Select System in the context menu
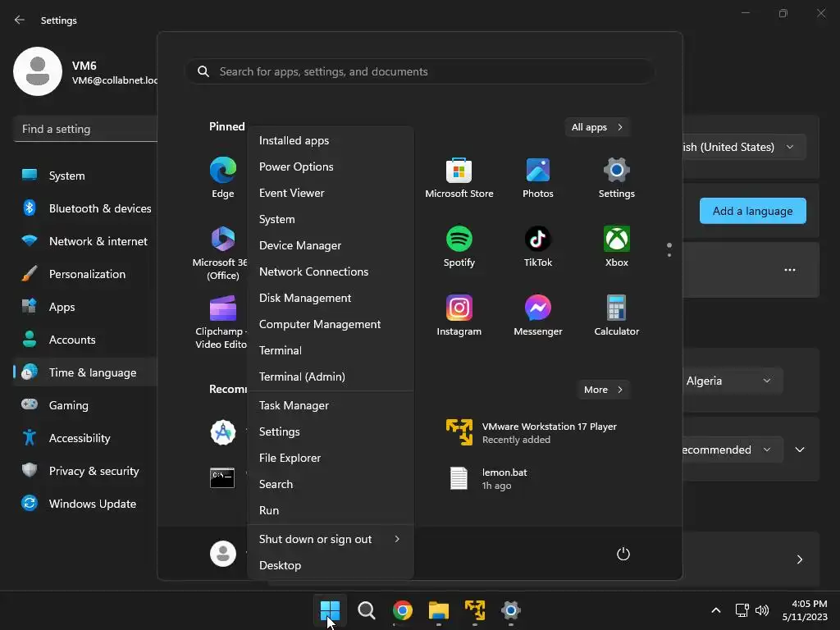The width and height of the screenshot is (840, 630). (331, 219)
